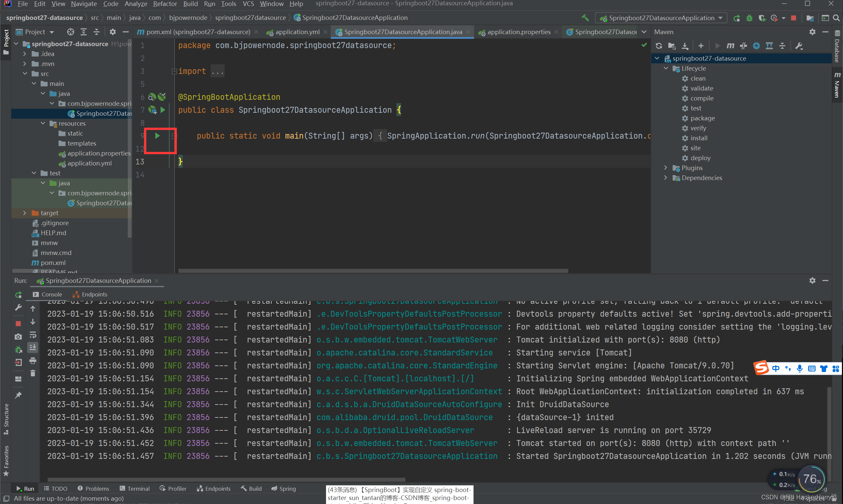This screenshot has width=843, height=504.
Task: Open the Refactor menu
Action: (165, 4)
